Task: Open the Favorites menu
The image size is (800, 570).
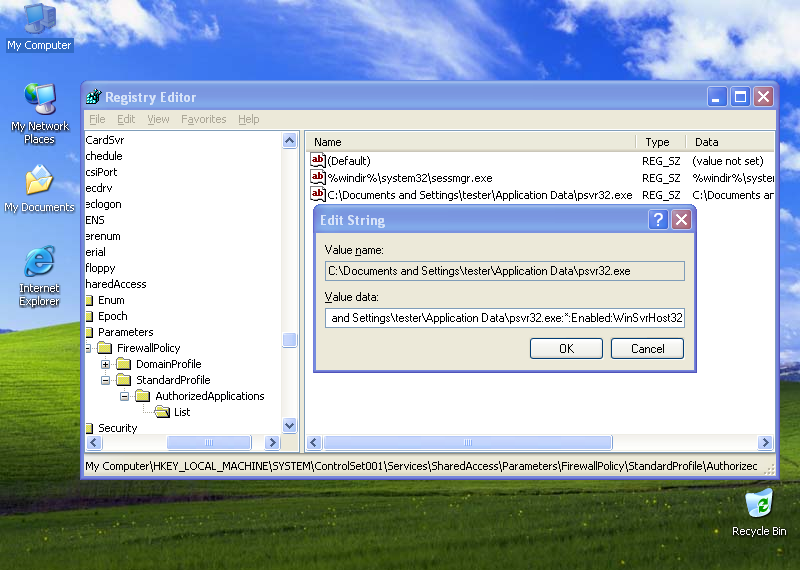Action: (204, 119)
